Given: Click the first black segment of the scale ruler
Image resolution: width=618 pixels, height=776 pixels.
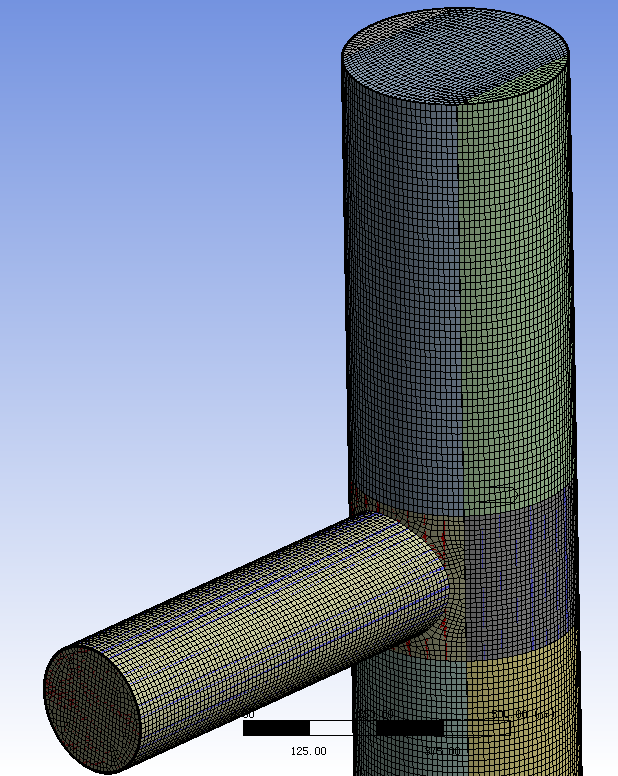Looking at the screenshot, I should 276,728.
